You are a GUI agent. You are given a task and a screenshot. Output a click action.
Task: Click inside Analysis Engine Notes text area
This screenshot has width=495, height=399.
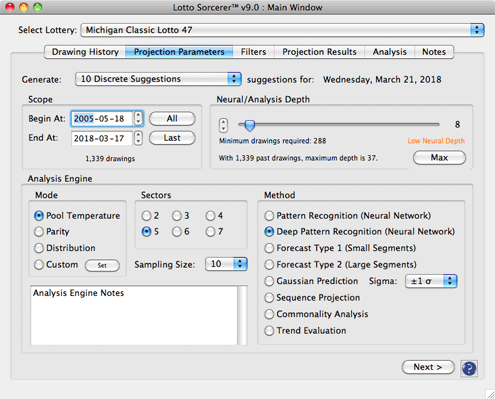point(134,315)
